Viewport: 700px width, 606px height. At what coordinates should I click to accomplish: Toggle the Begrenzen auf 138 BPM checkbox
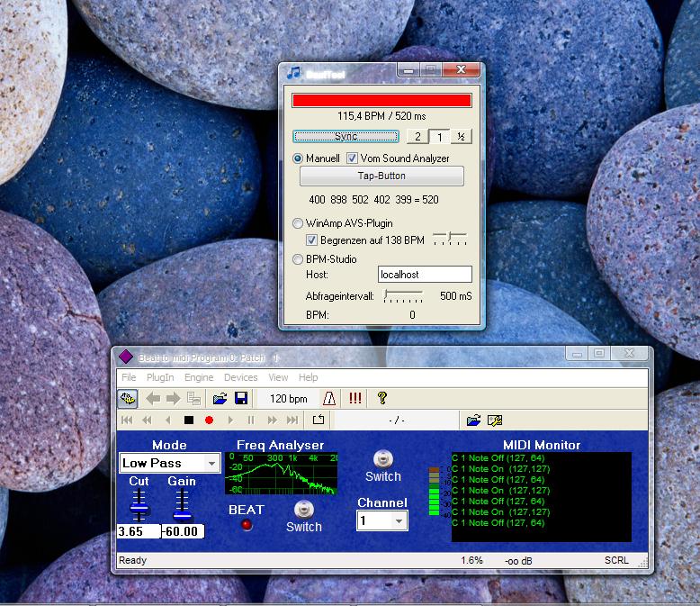[312, 240]
